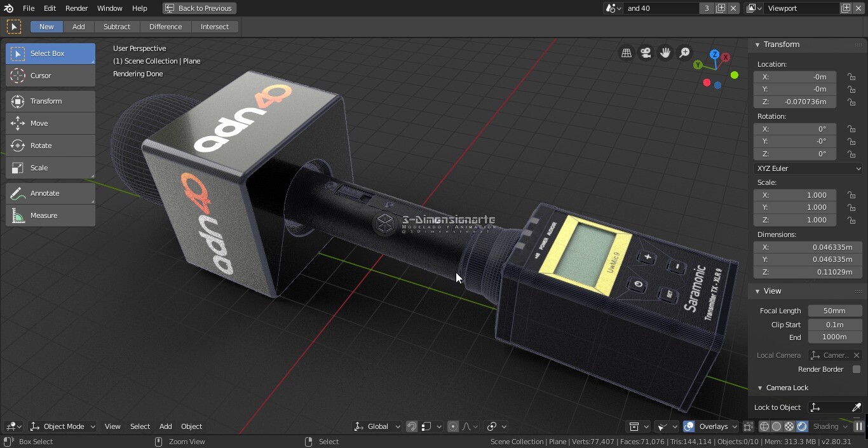Activate the Rotate tool
Screen dimensions: 868x448
[x=50, y=146]
